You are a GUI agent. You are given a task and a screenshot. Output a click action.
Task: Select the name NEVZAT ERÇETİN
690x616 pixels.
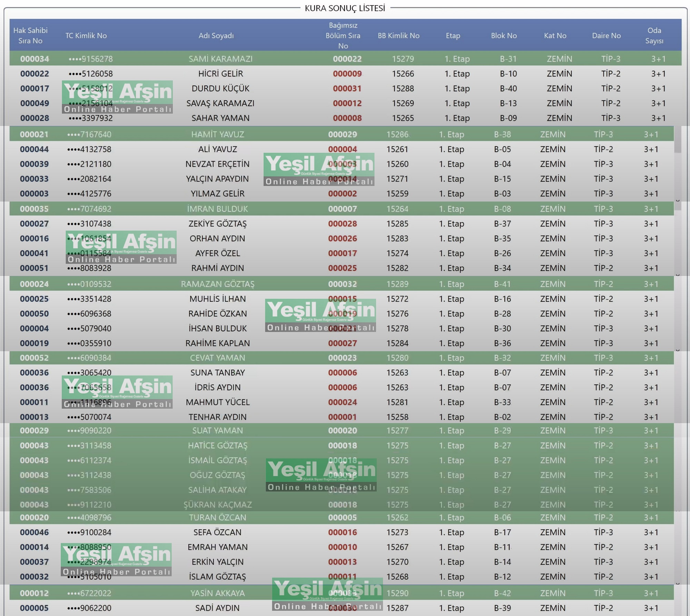point(217,164)
